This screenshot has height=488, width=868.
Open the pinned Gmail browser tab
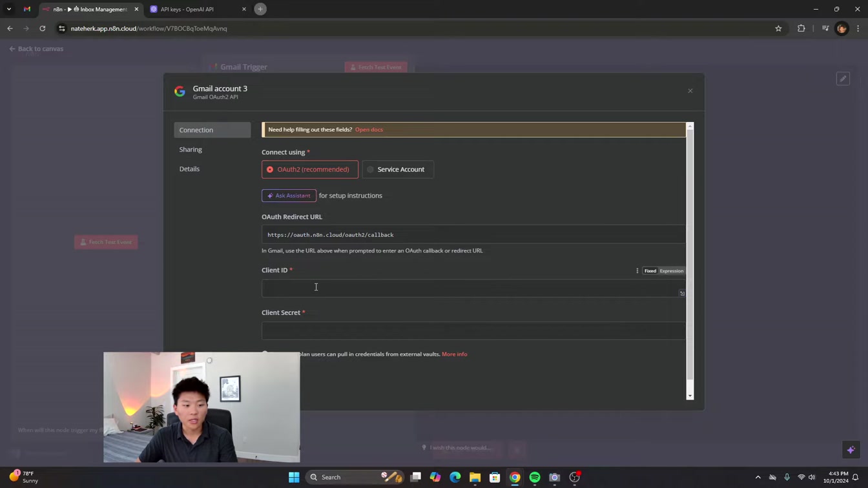pos(27,9)
